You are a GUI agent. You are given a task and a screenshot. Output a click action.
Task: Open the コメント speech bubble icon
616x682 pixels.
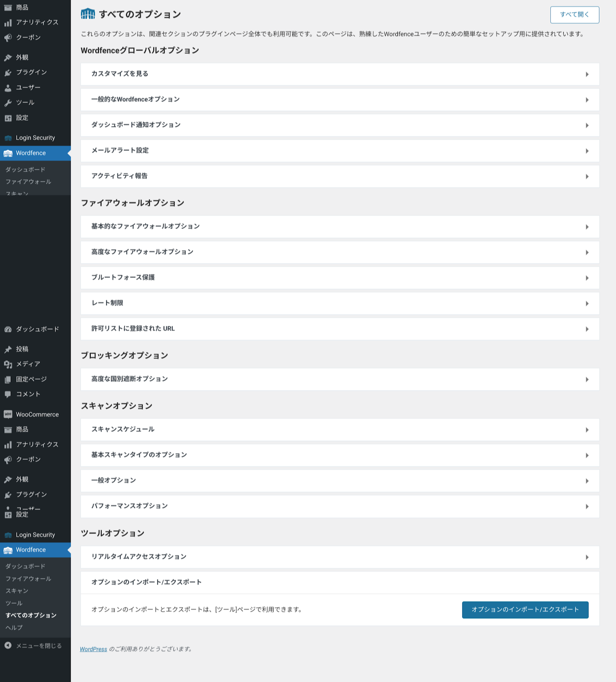pyautogui.click(x=8, y=394)
